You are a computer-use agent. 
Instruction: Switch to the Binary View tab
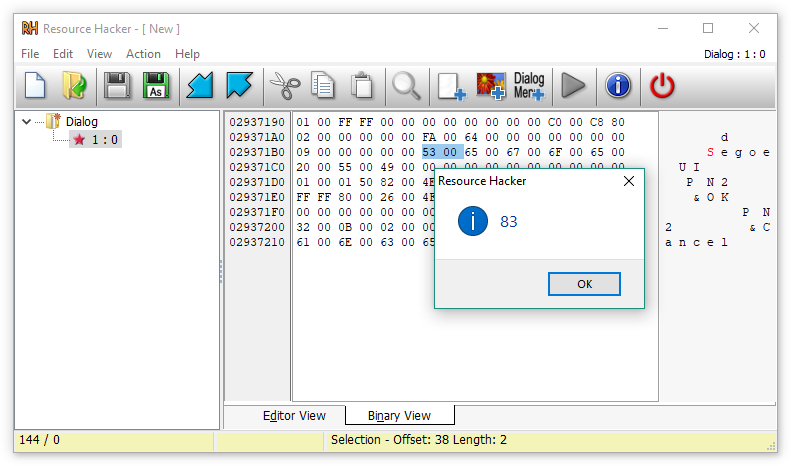tap(399, 416)
